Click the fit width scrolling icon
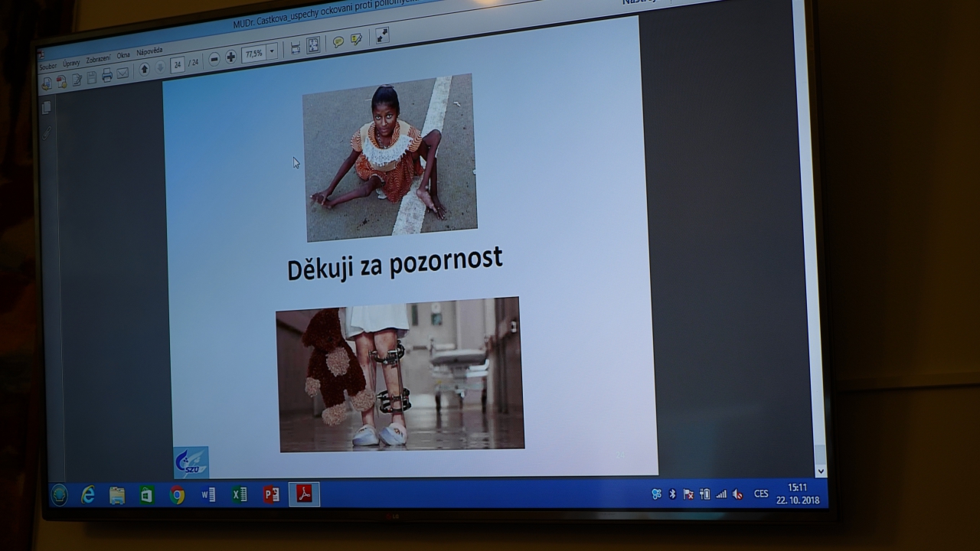Image resolution: width=980 pixels, height=551 pixels. 296,48
